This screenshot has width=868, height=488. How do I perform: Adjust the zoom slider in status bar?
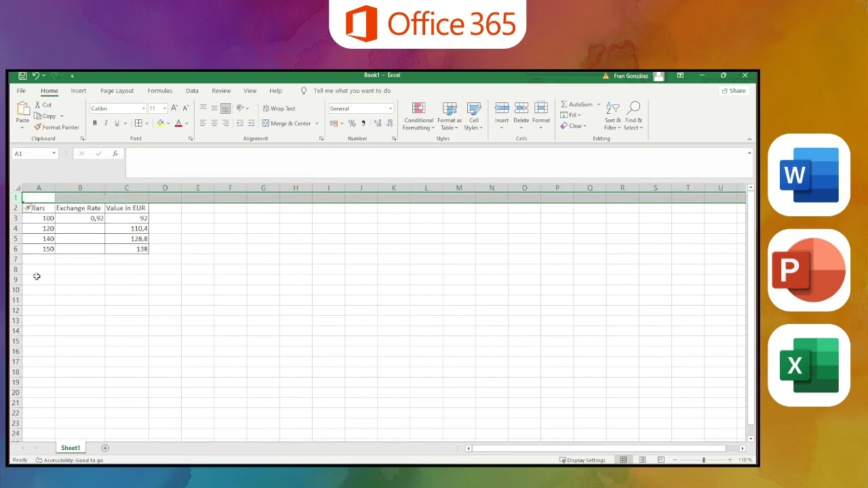tap(703, 460)
